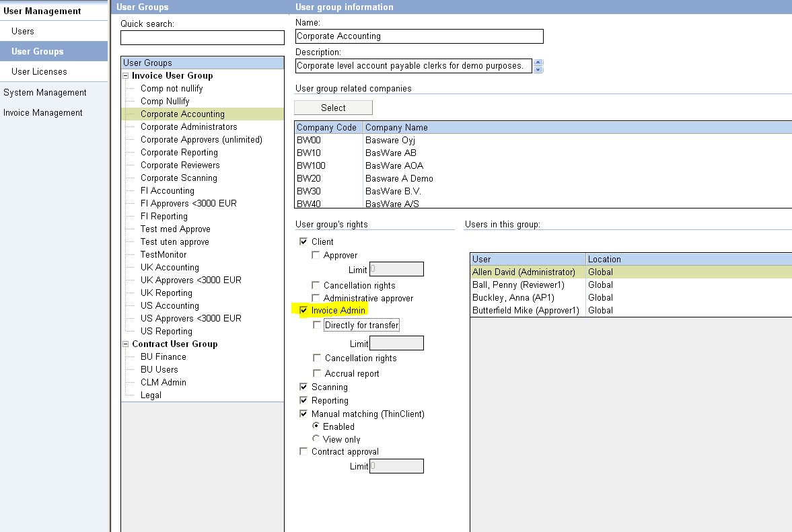Select the Enabled radio button
The height and width of the screenshot is (532, 792).
point(316,426)
